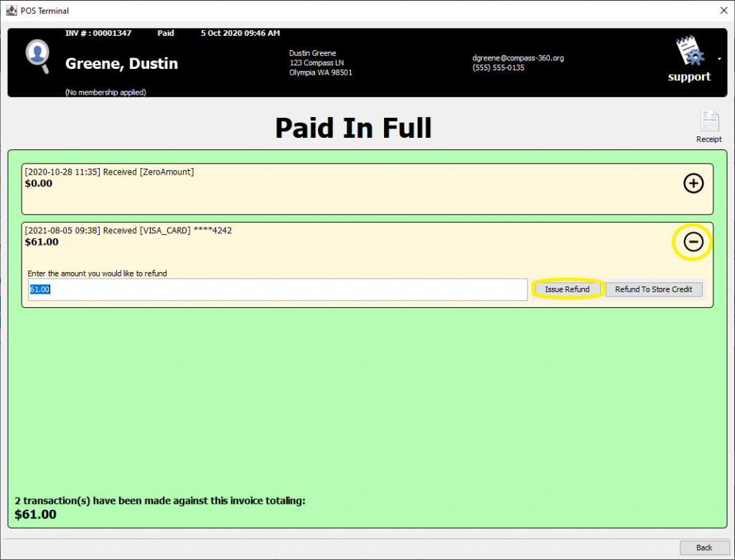Expand the support dropdown arrow
The height and width of the screenshot is (560, 735).
719,59
